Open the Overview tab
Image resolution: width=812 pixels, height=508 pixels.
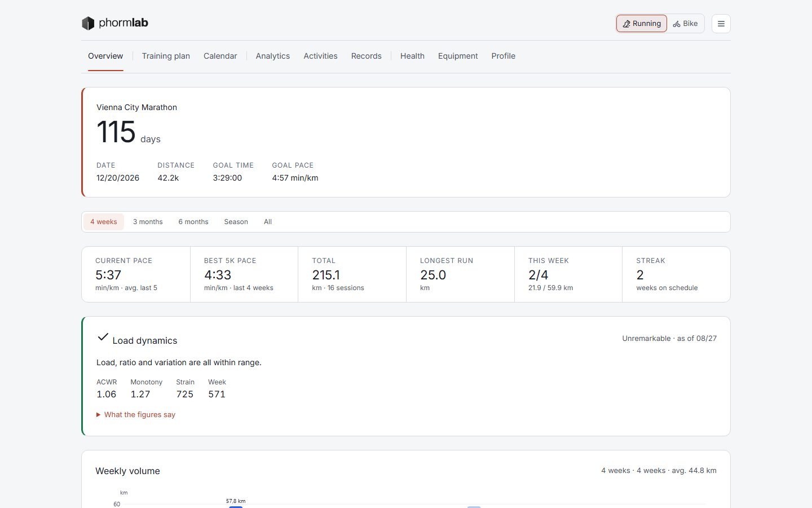click(x=105, y=56)
